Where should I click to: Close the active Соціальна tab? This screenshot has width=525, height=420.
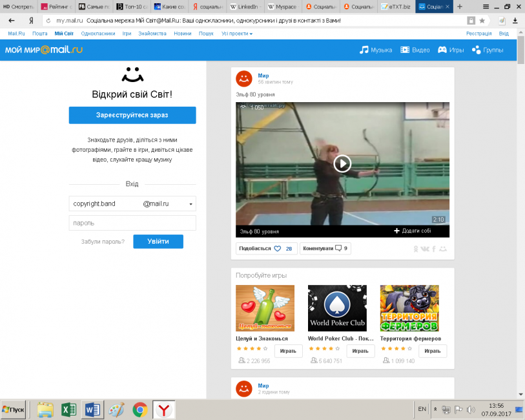click(x=447, y=6)
